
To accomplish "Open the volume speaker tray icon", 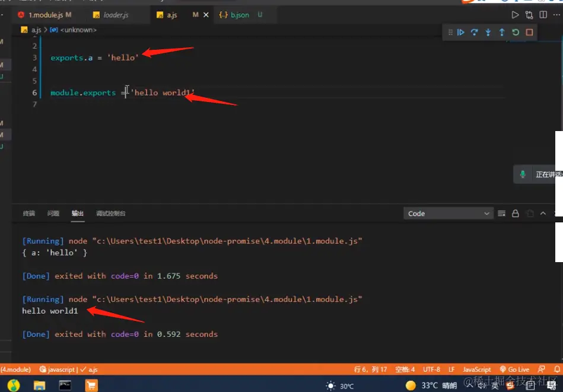I will pyautogui.click(x=482, y=385).
